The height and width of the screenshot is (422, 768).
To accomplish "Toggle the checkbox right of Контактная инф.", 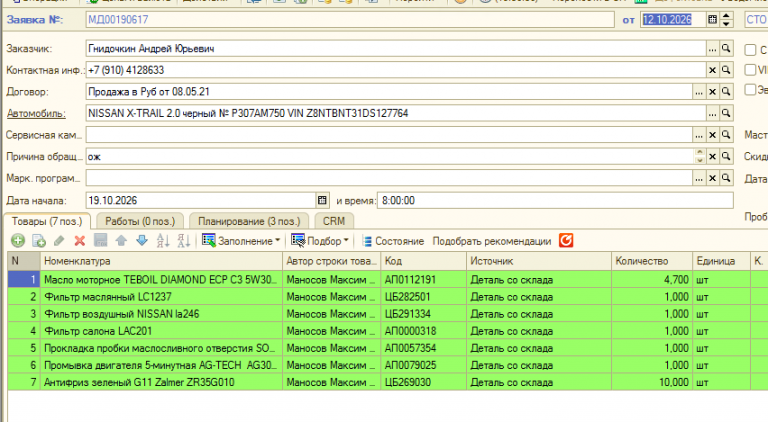I will pos(750,70).
